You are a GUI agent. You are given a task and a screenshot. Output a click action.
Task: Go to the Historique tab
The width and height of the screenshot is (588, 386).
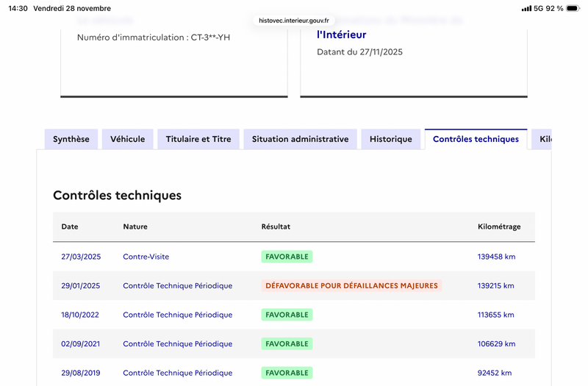391,139
